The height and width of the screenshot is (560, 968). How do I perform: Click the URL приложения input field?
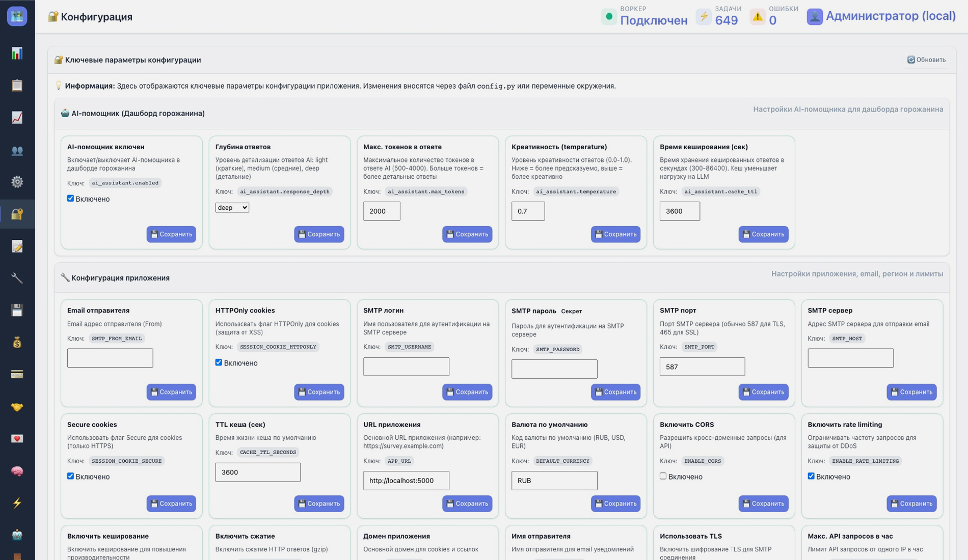406,481
